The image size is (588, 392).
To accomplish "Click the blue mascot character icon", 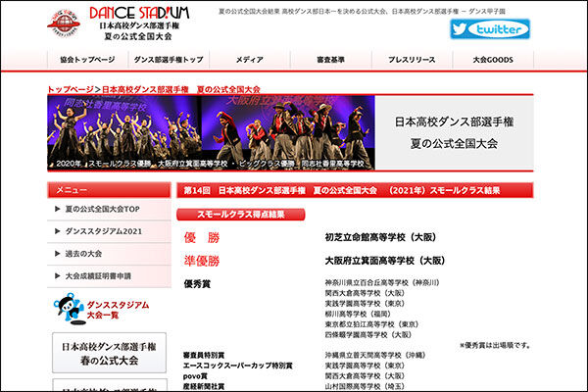I will (x=68, y=309).
